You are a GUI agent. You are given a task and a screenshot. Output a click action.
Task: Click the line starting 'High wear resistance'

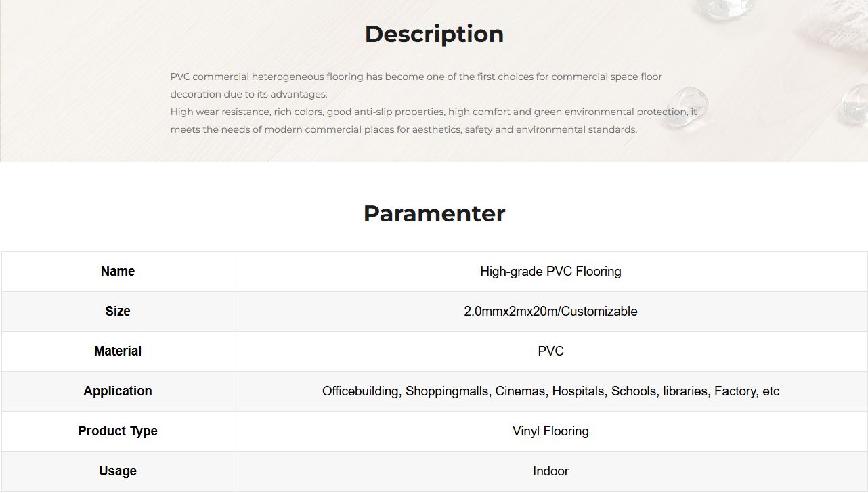click(x=433, y=112)
